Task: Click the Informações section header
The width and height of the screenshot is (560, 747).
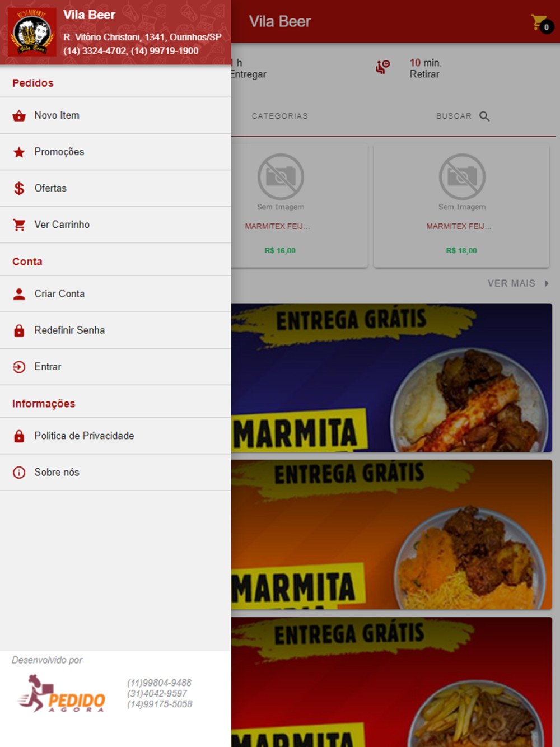Action: pos(44,404)
